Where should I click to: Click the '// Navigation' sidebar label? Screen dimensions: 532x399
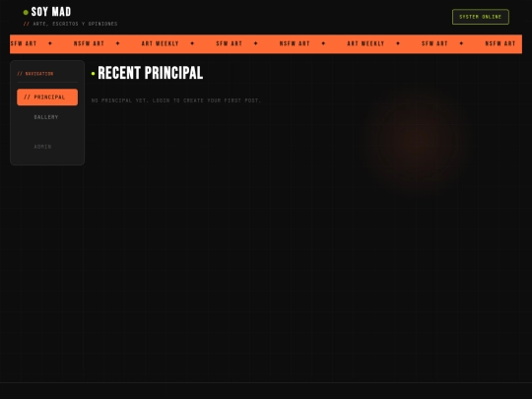click(x=35, y=74)
